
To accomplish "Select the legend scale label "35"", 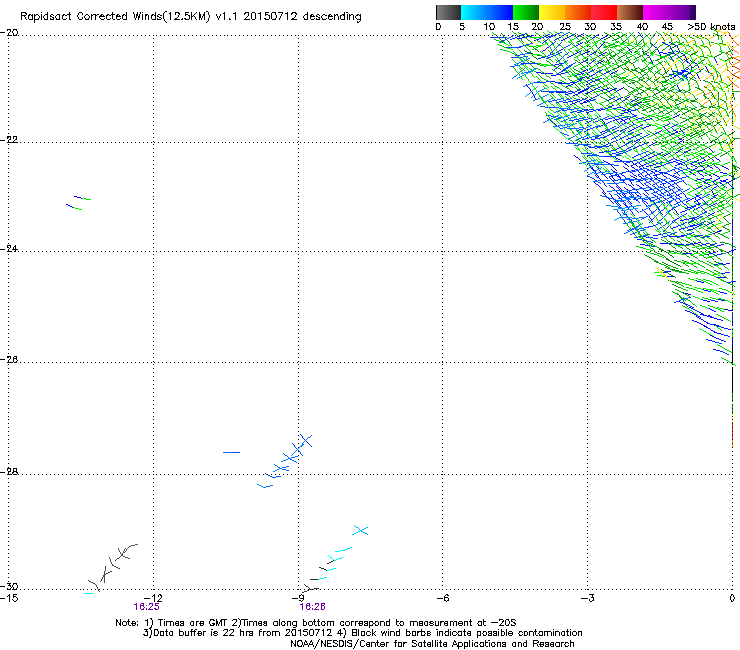I will (616, 27).
